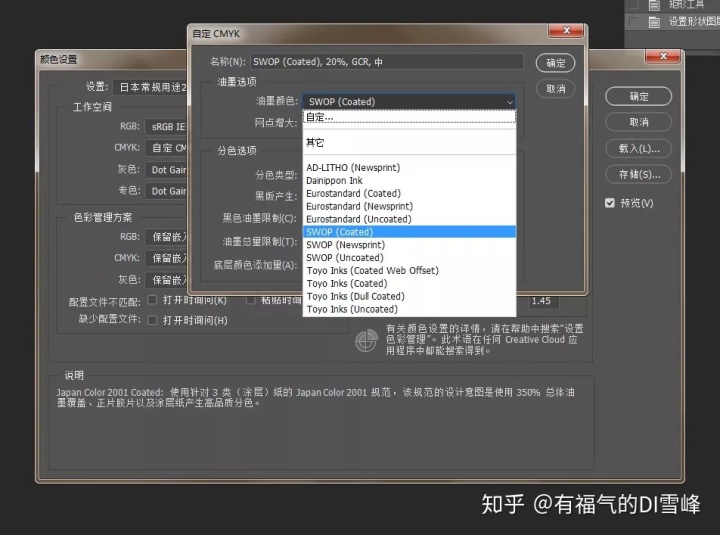The image size is (720, 535).
Task: Pick AD-LITHO (Newsprint) ink option
Action: (409, 168)
